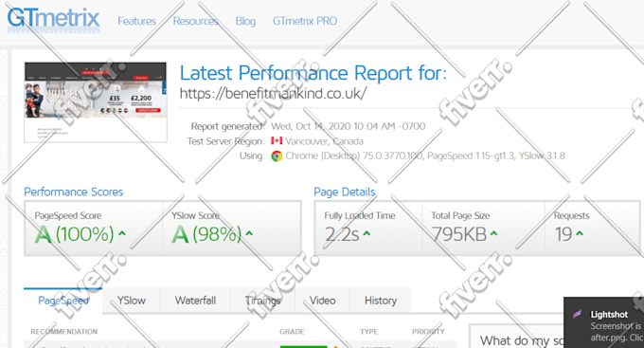Click the Performance Scores heading
Image resolution: width=644 pixels, height=348 pixels.
74,192
